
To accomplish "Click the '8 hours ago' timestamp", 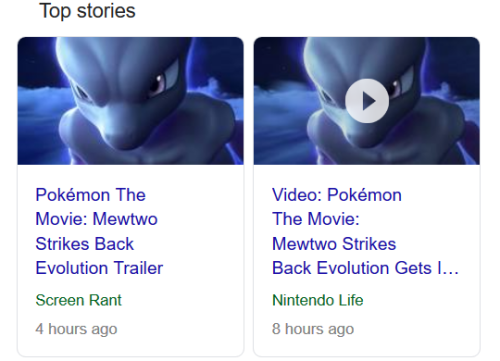I will pos(313,329).
